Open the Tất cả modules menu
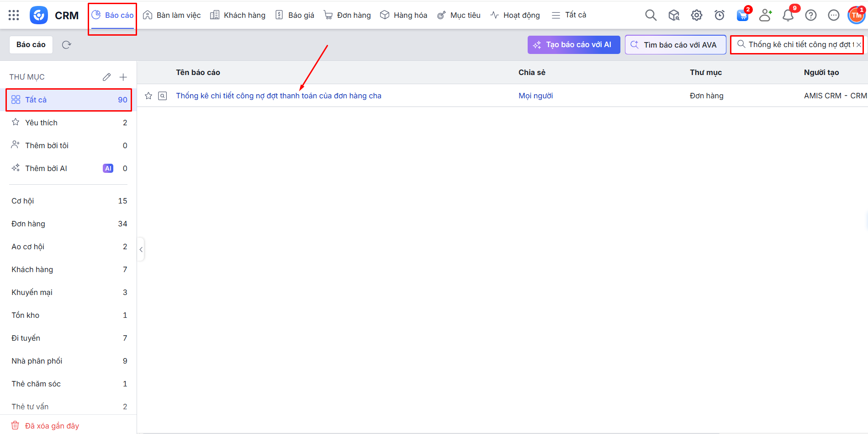Screen dimensions: 868x434 [569, 15]
